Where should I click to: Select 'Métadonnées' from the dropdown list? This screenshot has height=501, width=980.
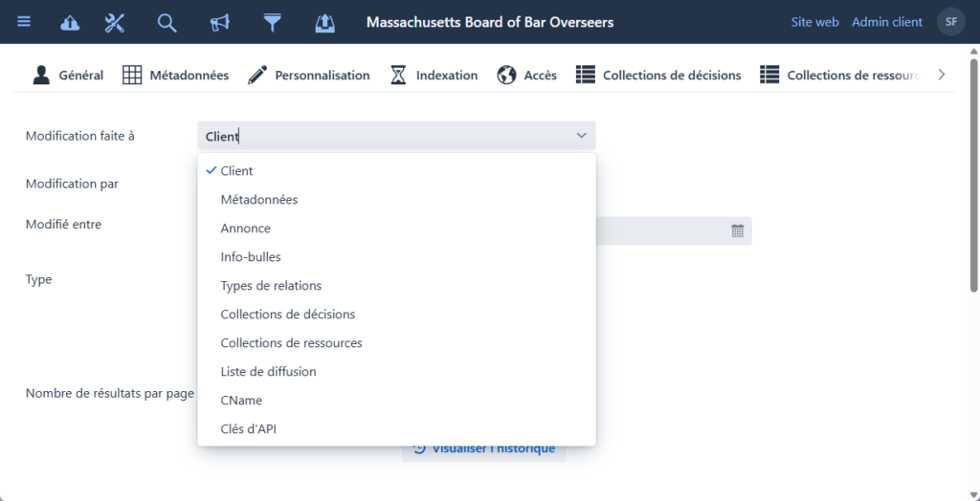coord(258,200)
